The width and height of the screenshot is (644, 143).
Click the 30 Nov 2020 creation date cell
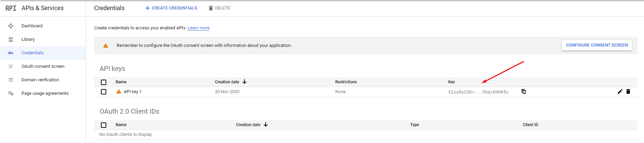pyautogui.click(x=227, y=92)
